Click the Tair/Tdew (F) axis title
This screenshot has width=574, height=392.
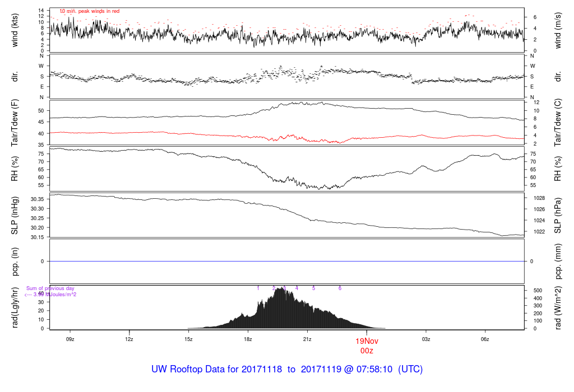(15, 123)
